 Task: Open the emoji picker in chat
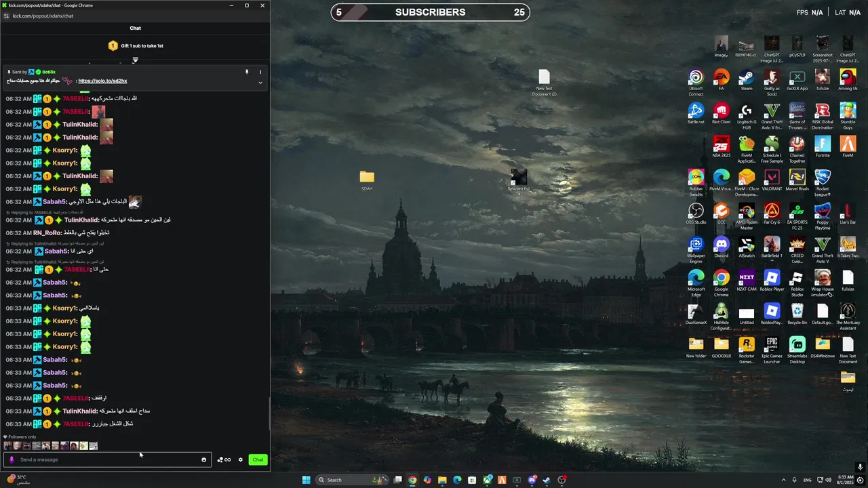(203, 460)
